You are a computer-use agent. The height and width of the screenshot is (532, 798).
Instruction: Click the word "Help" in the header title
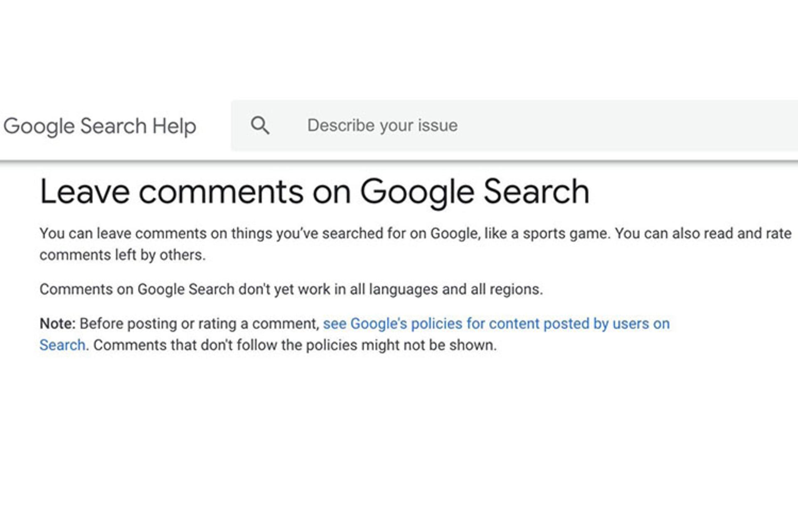174,126
